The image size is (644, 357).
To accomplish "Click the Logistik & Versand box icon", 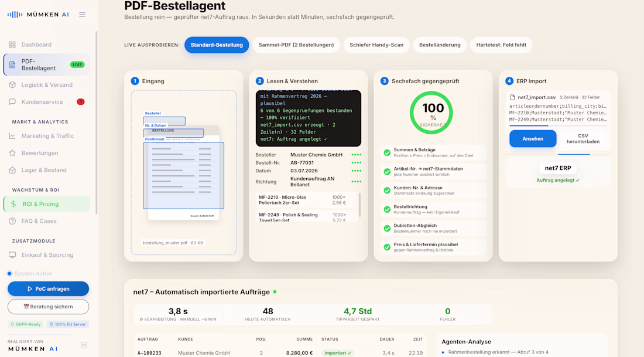I will click(12, 85).
